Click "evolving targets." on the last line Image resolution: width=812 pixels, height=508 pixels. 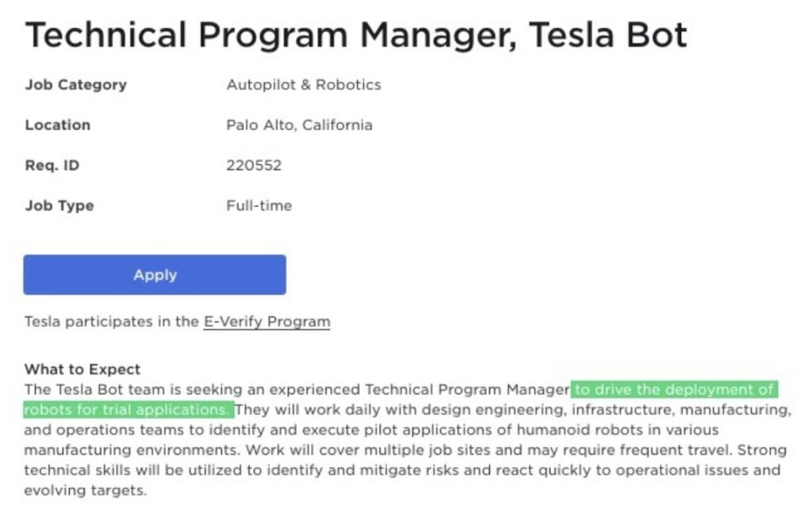point(85,490)
